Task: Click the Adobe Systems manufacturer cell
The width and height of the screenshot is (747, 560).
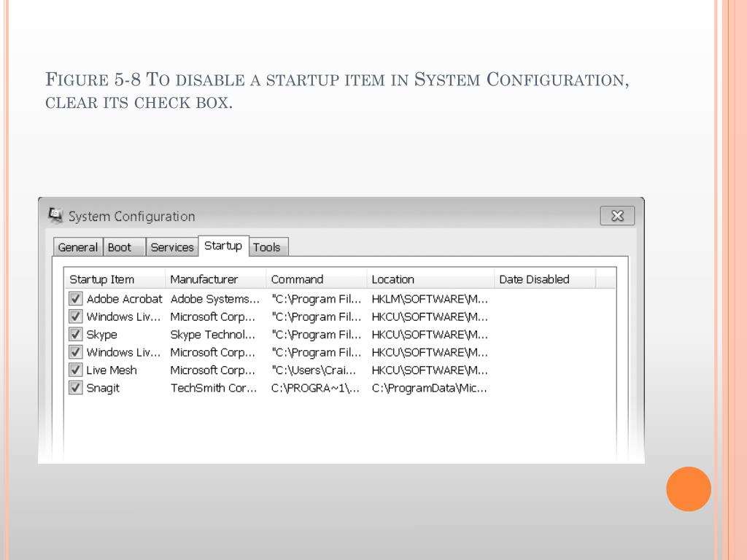Action: click(x=215, y=299)
